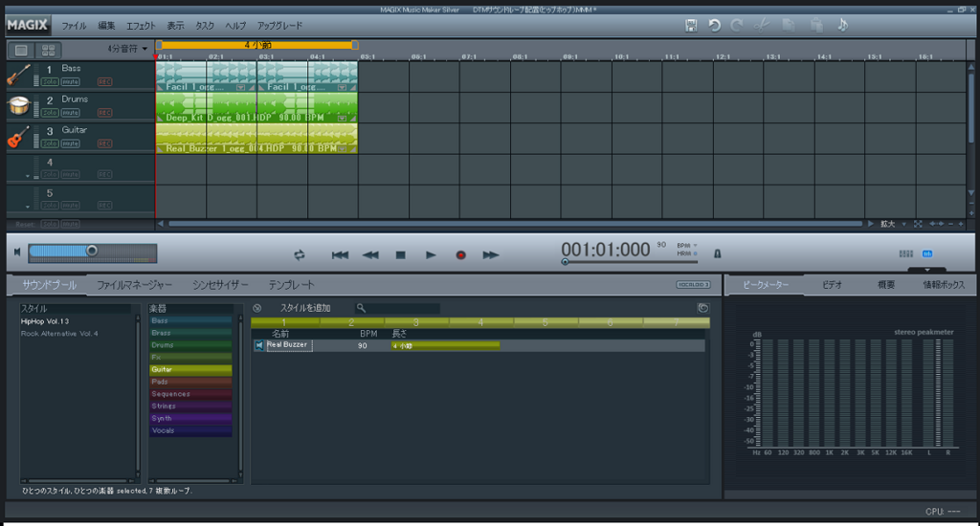Click the paste clipboard icon
980x526 pixels.
pos(816,25)
